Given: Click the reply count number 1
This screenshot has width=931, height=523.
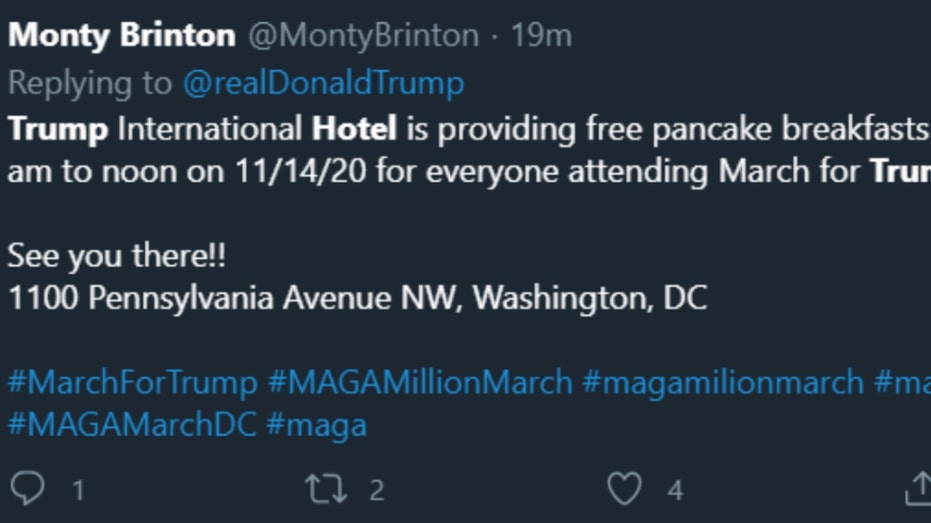Looking at the screenshot, I should pyautogui.click(x=78, y=490).
